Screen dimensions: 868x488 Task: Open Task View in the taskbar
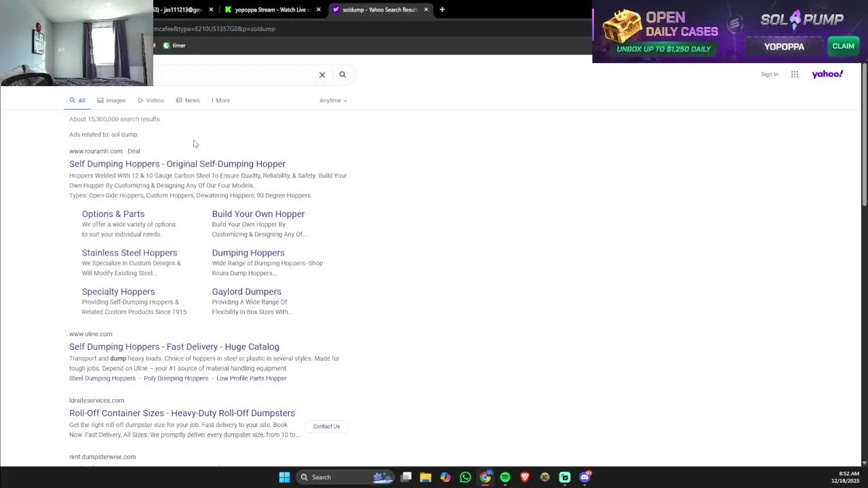[x=406, y=477]
